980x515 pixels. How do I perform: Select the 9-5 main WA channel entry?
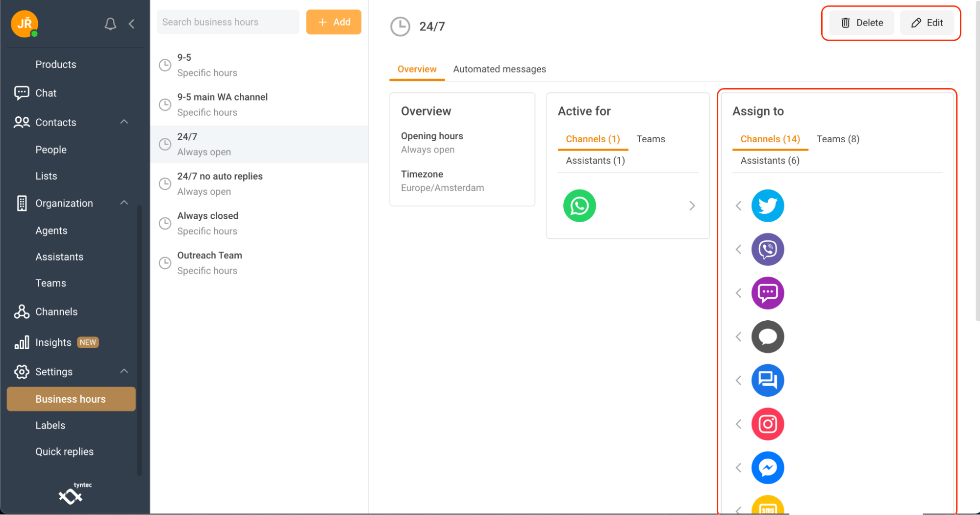[x=259, y=104]
